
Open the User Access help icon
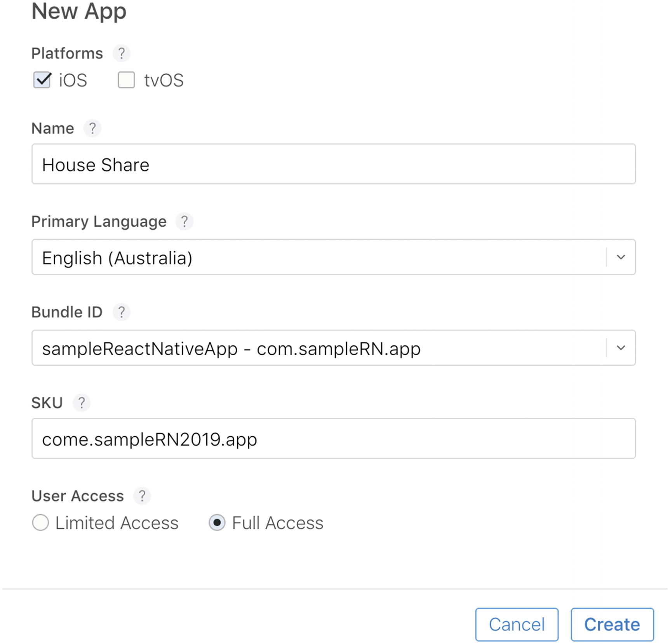[142, 496]
